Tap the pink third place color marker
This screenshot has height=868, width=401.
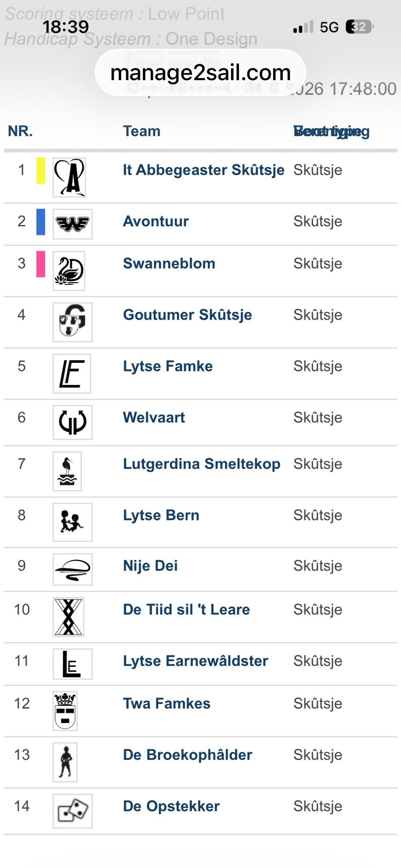coord(41,264)
